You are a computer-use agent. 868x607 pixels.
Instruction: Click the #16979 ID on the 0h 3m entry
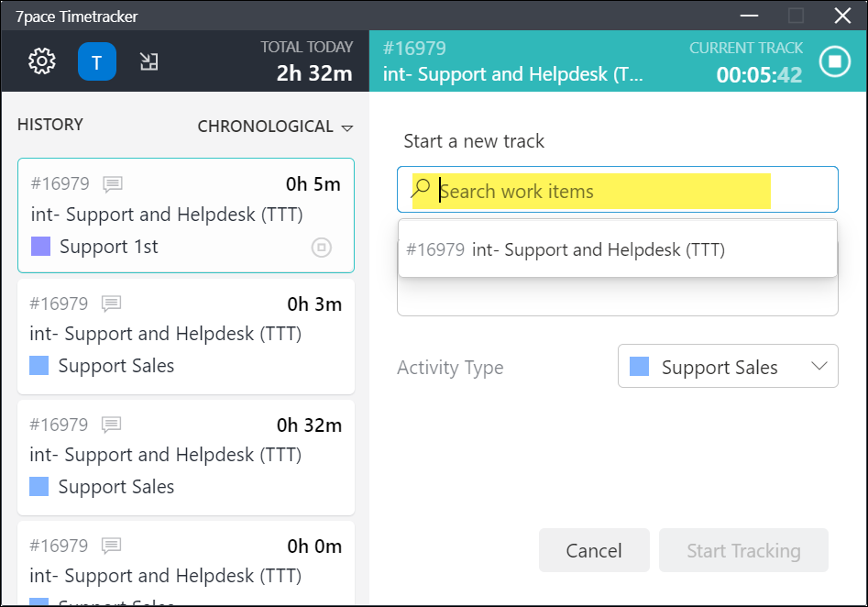[x=59, y=303]
